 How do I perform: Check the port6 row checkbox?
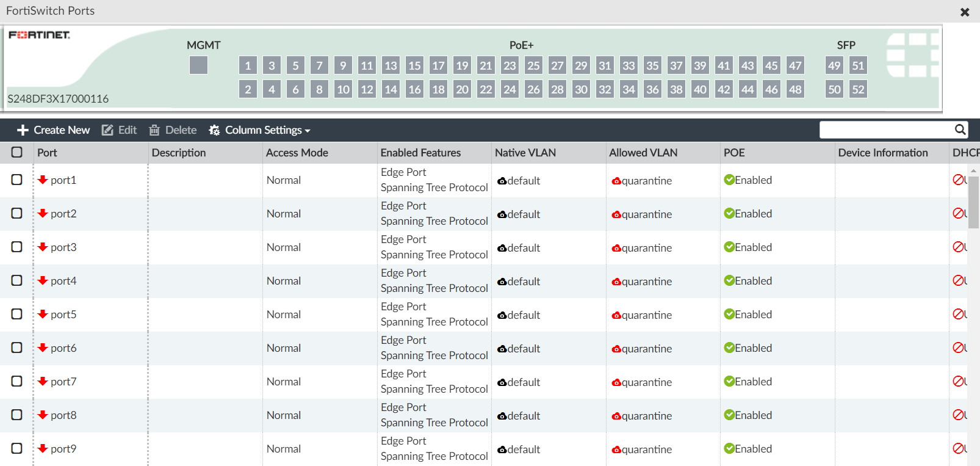pos(17,348)
